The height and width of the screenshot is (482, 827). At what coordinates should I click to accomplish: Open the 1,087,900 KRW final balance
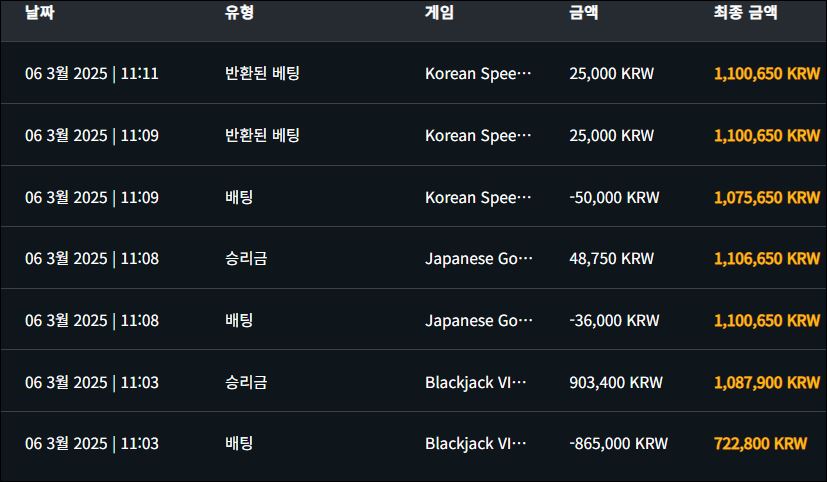tap(766, 383)
